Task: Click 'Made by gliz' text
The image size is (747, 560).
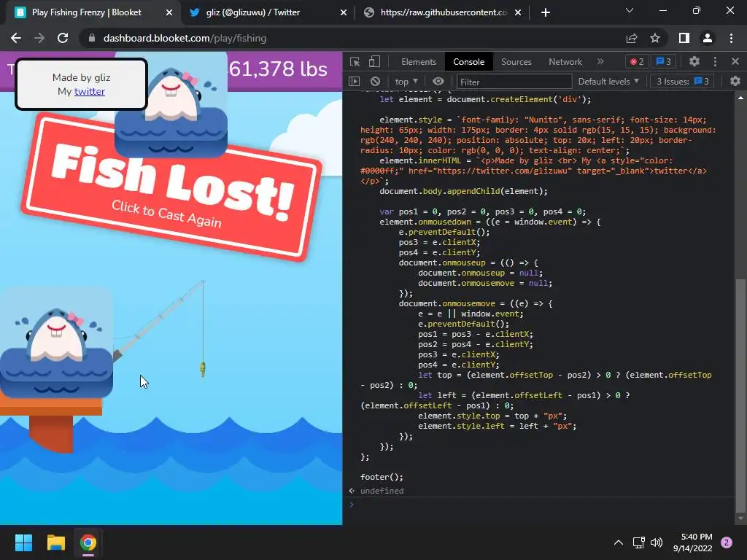Action: (x=82, y=77)
